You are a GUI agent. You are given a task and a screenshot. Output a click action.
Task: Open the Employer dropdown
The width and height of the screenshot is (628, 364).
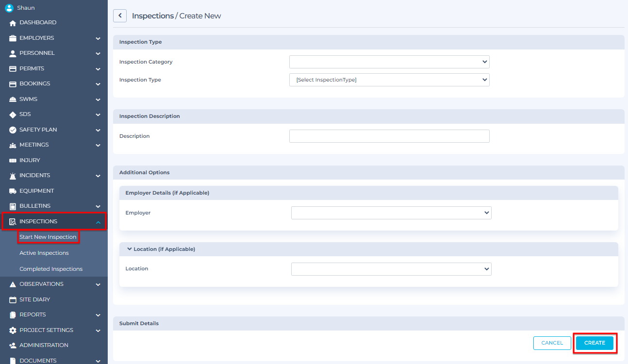click(x=391, y=213)
